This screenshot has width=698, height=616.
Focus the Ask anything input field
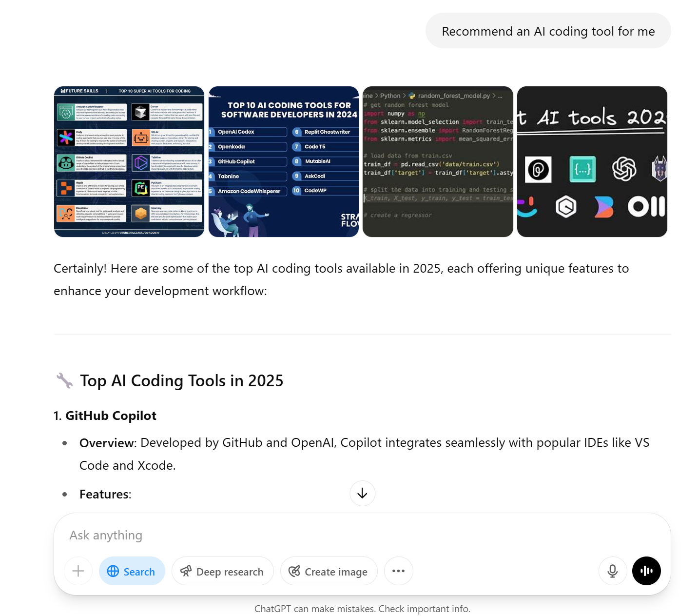point(362,535)
